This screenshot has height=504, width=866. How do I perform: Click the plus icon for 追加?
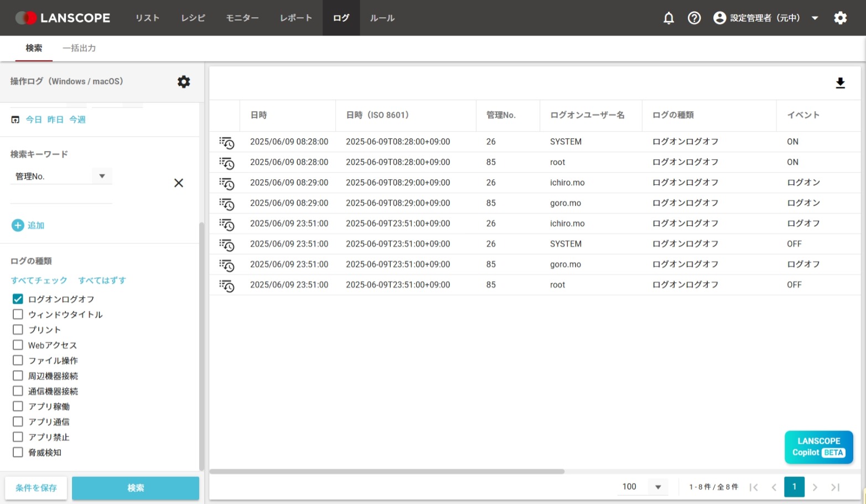18,225
